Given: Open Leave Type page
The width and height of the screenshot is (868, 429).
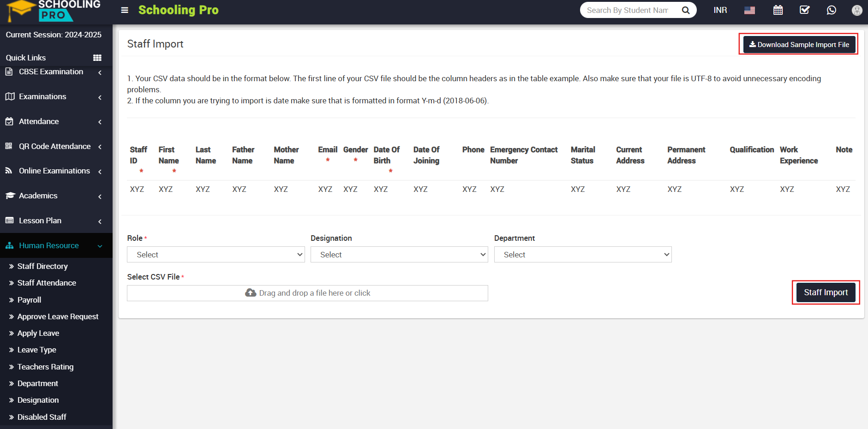Looking at the screenshot, I should click(x=36, y=350).
